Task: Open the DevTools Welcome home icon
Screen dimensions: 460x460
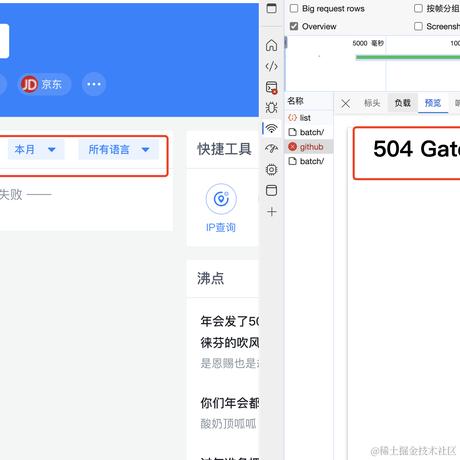Action: tap(271, 45)
